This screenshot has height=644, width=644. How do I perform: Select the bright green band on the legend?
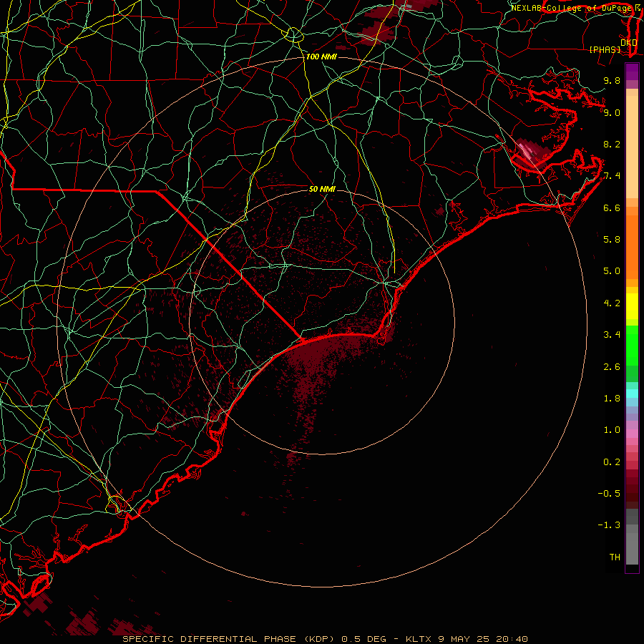tap(632, 345)
